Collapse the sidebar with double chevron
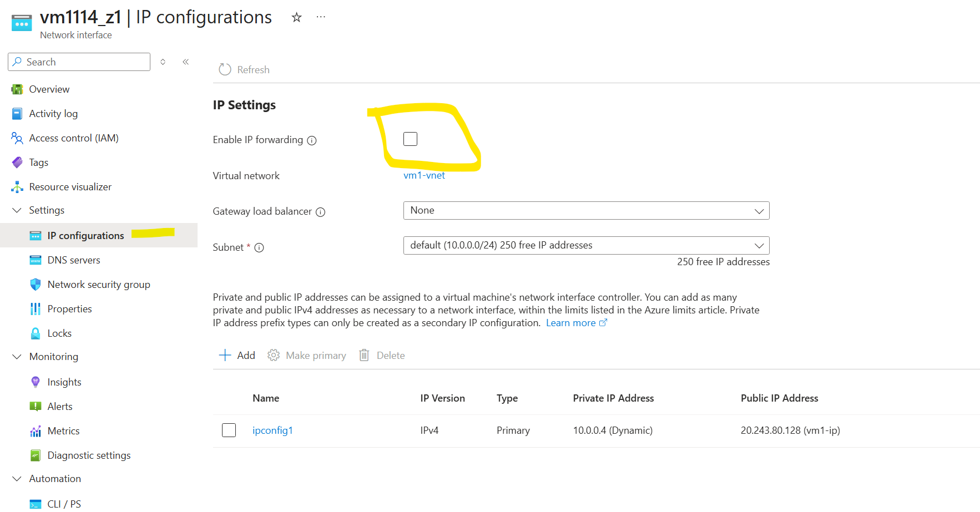 coord(186,62)
